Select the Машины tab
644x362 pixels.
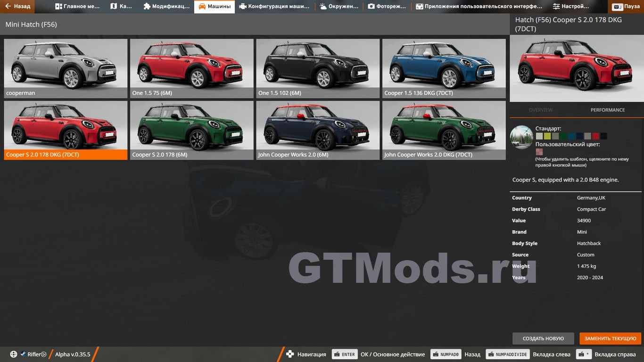[215, 7]
